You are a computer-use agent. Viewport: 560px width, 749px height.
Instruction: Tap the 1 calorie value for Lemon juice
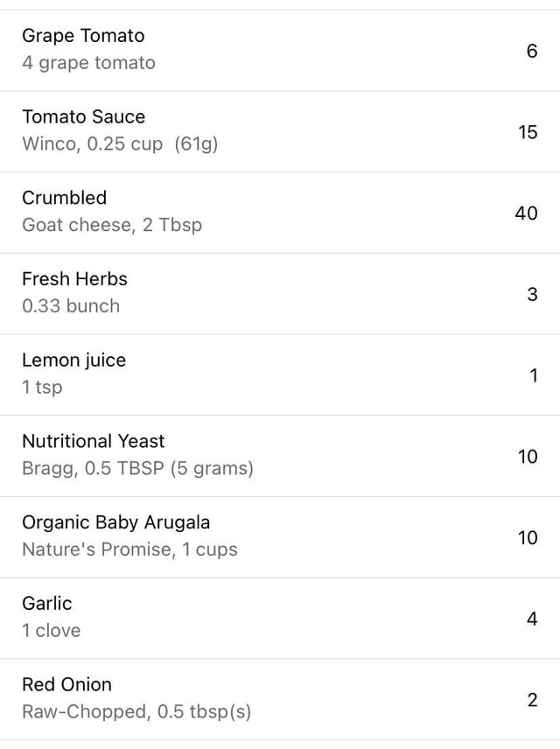[x=533, y=375]
